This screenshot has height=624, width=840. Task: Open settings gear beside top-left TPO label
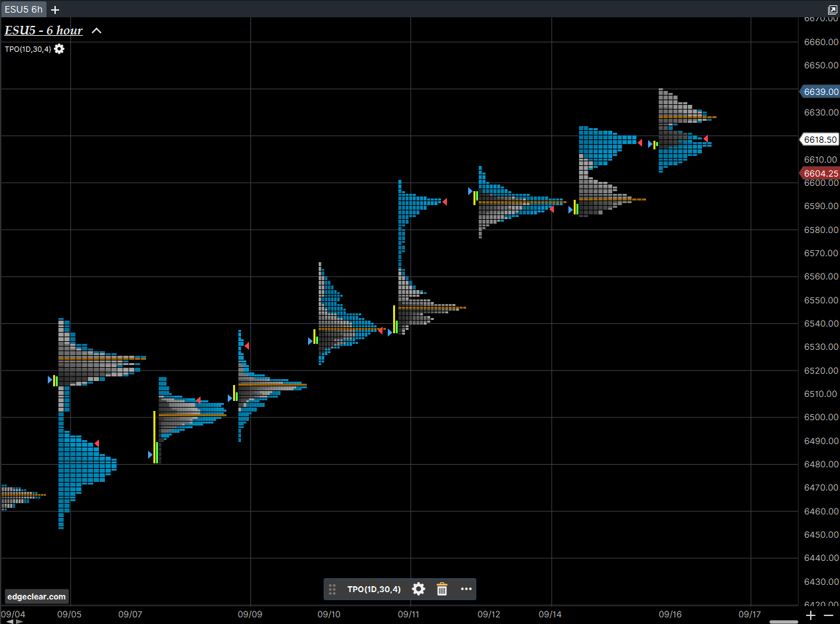[x=59, y=49]
